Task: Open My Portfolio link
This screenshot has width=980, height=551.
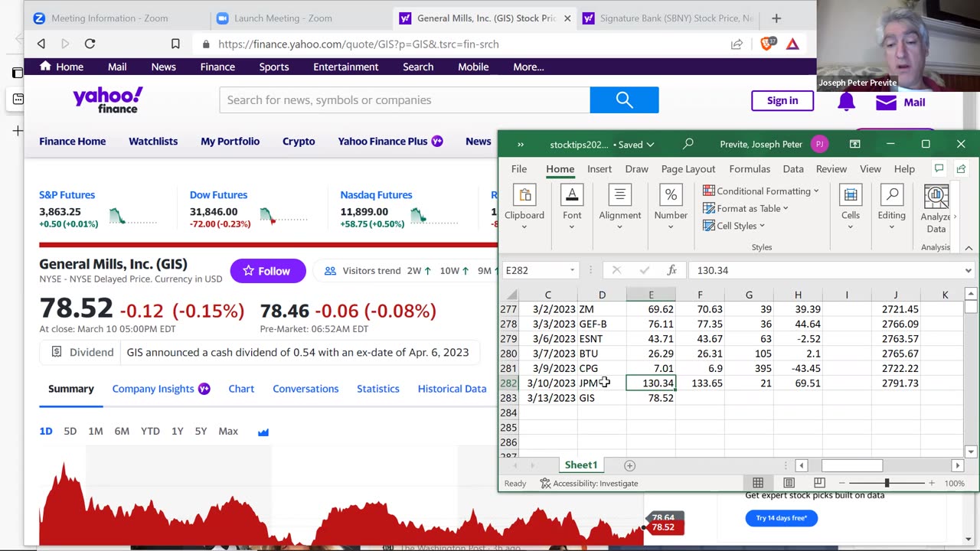Action: click(230, 142)
